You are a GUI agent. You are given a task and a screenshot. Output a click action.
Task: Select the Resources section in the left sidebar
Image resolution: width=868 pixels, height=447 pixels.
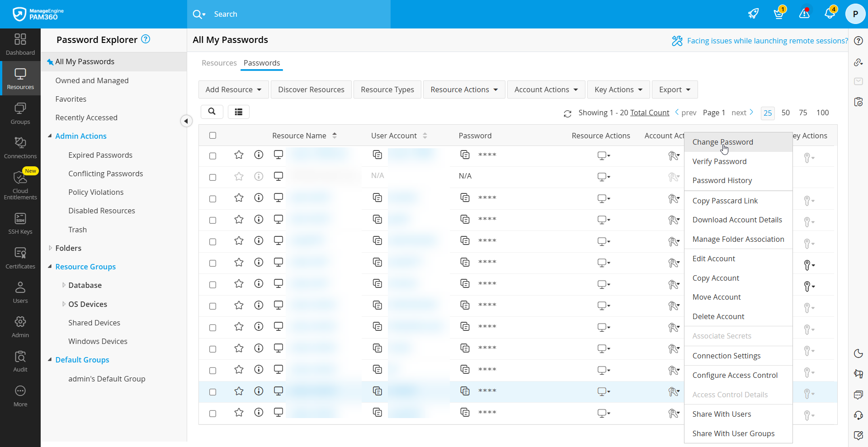click(x=20, y=78)
